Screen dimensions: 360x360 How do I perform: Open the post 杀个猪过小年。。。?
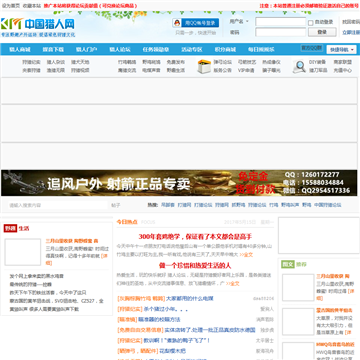click(x=166, y=309)
